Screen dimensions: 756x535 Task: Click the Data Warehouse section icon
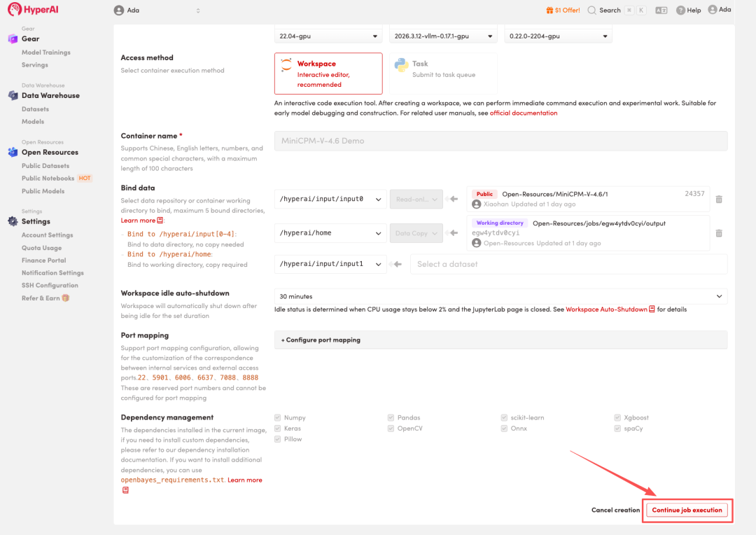pos(13,95)
